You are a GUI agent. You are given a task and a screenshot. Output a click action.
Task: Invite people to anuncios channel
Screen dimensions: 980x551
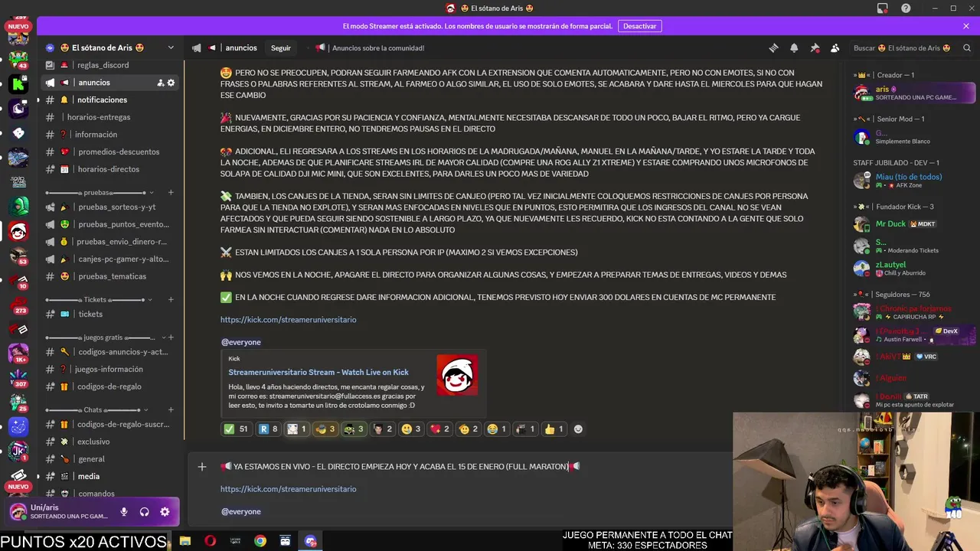160,83
